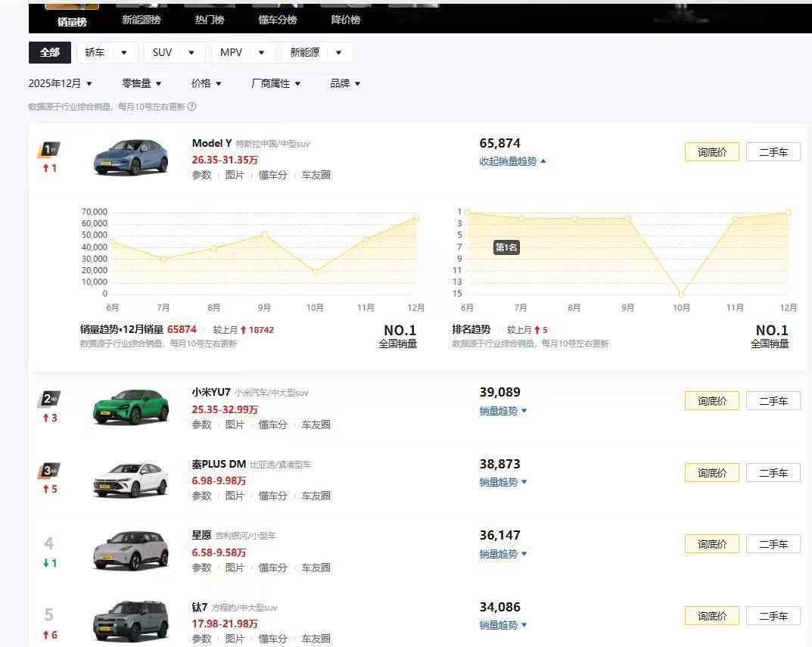Image resolution: width=812 pixels, height=647 pixels.
Task: Click the 询底价 button for 小米YU7
Action: (x=711, y=400)
